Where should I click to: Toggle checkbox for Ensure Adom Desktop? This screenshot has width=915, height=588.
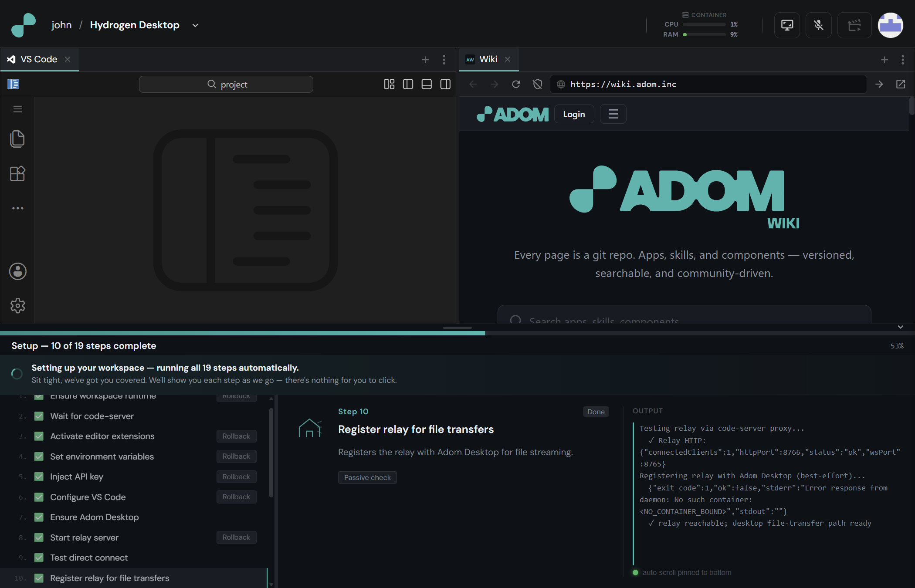(39, 517)
